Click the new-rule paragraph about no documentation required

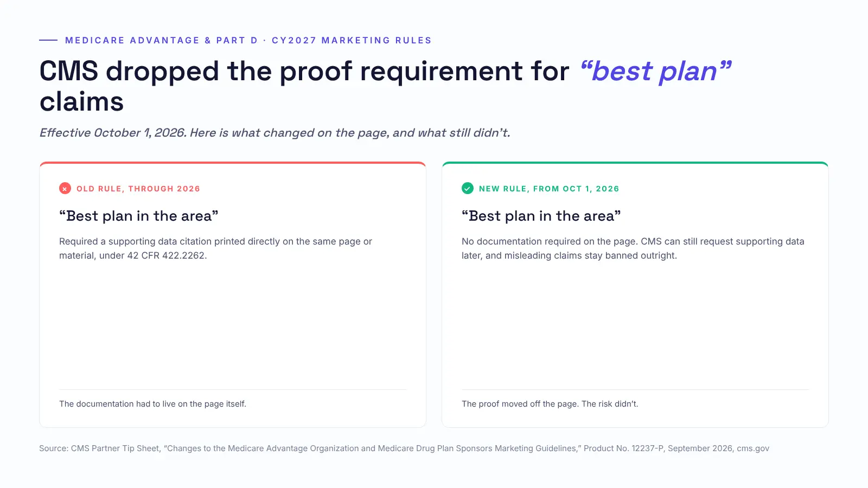click(633, 248)
